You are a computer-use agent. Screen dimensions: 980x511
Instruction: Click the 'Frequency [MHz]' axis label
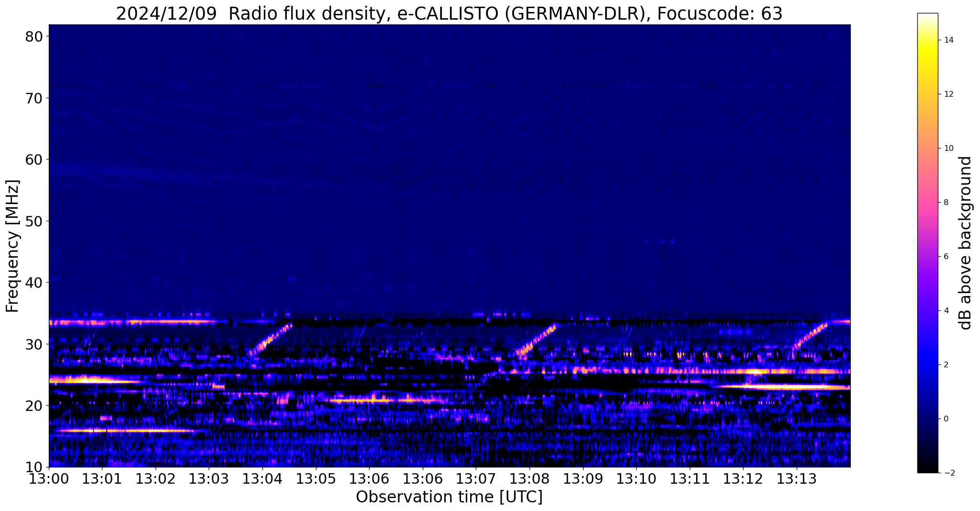pos(13,246)
